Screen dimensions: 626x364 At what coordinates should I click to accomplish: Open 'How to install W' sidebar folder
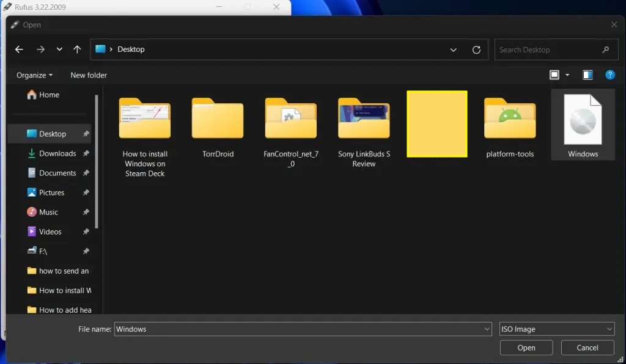coord(59,290)
